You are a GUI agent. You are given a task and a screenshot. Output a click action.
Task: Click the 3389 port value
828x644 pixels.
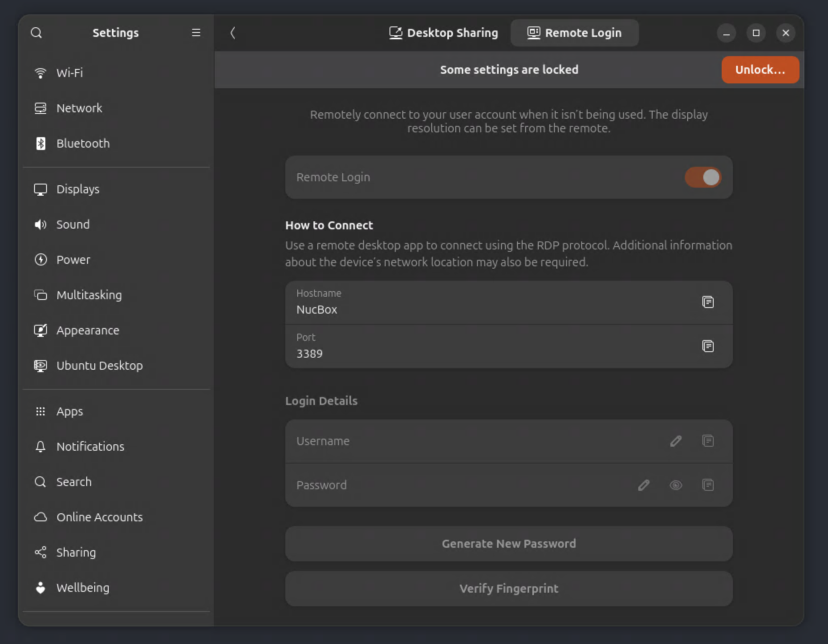tap(309, 354)
